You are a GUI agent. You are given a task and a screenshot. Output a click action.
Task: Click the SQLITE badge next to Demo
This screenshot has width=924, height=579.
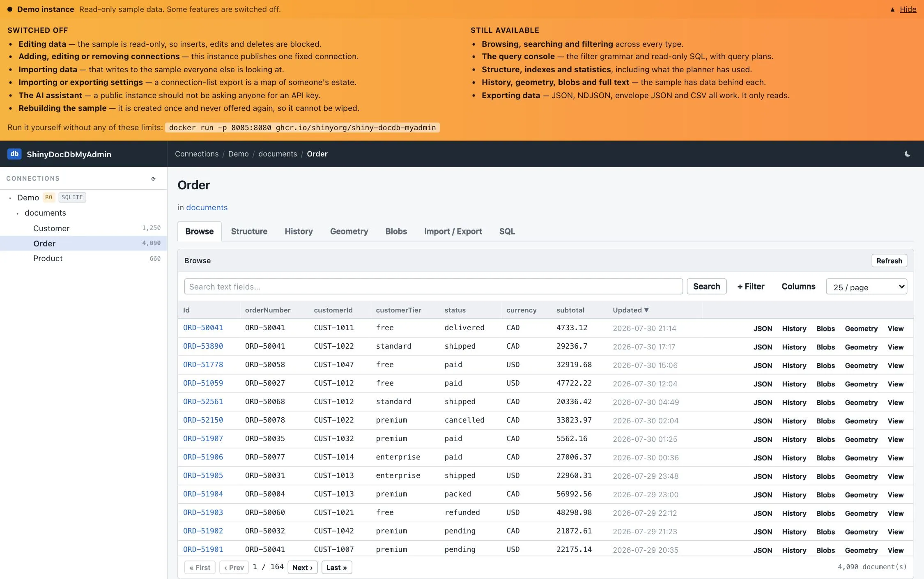[72, 198]
